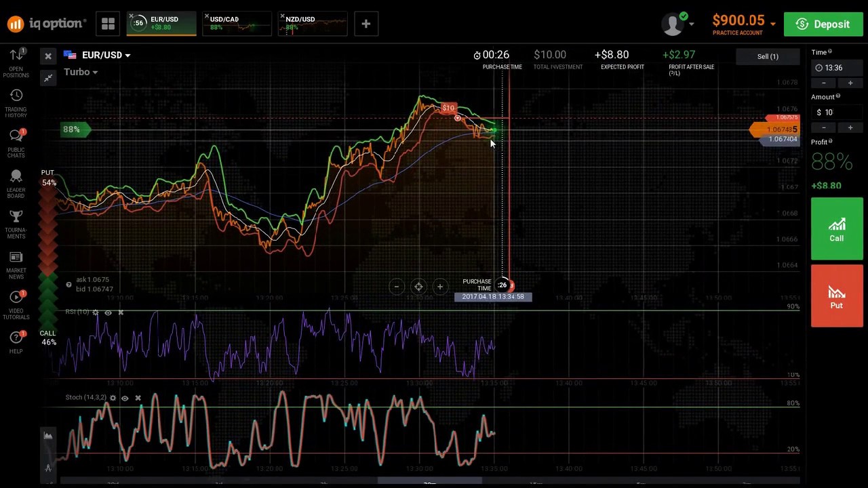The width and height of the screenshot is (868, 488).
Task: Open drawing tools compass icon
Action: click(48, 468)
